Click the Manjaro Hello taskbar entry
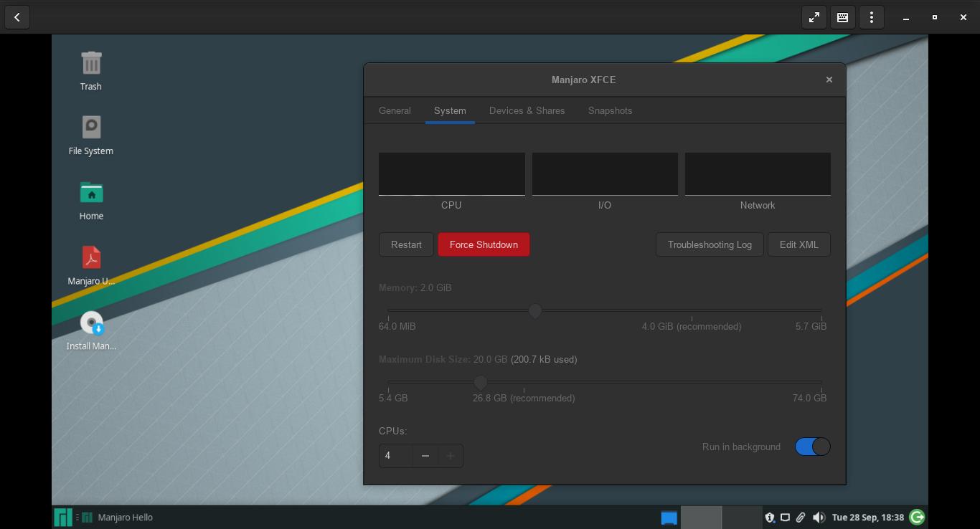 pyautogui.click(x=118, y=517)
